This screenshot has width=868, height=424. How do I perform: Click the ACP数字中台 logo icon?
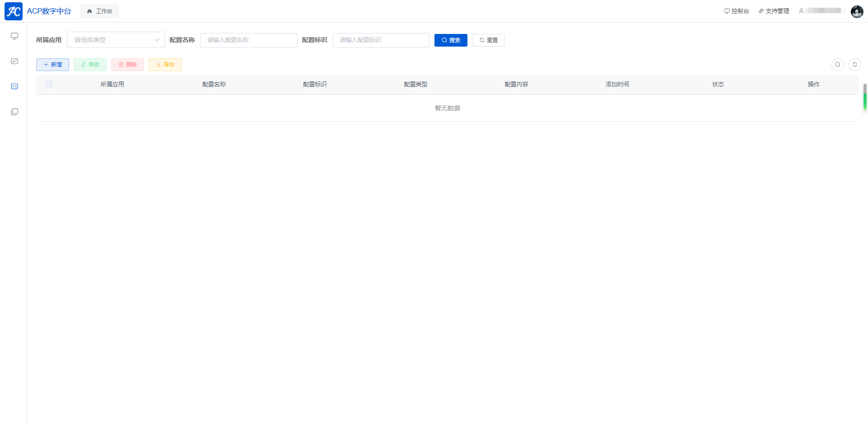[14, 11]
